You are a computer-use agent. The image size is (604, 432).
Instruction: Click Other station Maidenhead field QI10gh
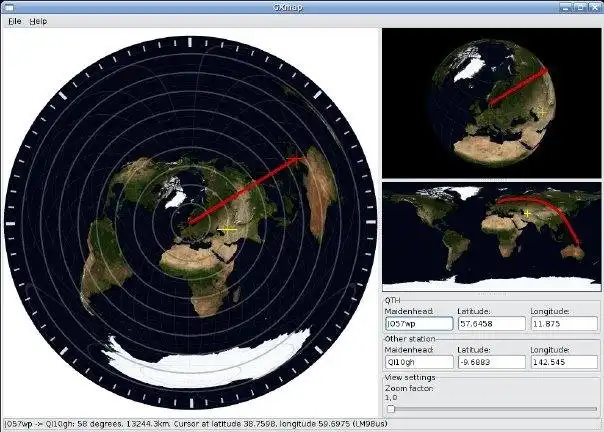point(419,362)
